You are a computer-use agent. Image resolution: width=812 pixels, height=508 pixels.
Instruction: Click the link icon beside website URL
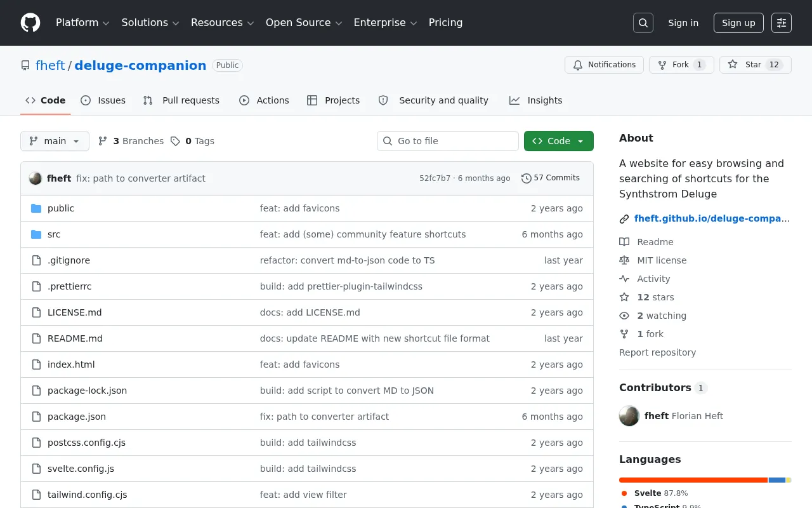624,219
